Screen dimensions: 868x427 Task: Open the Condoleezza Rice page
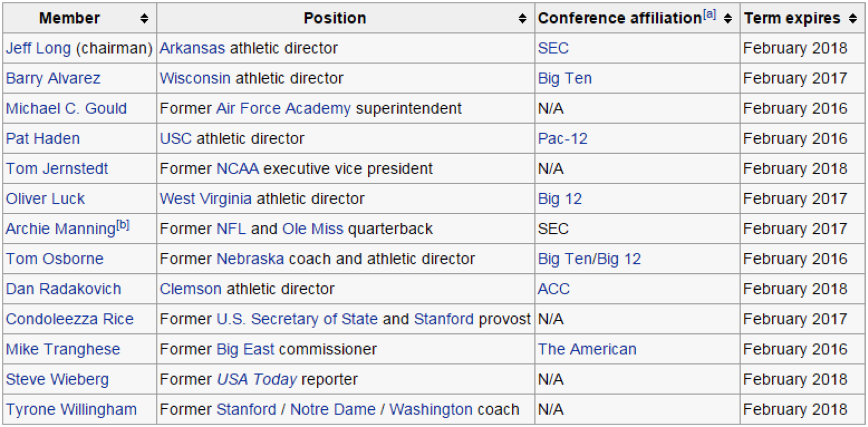point(70,319)
